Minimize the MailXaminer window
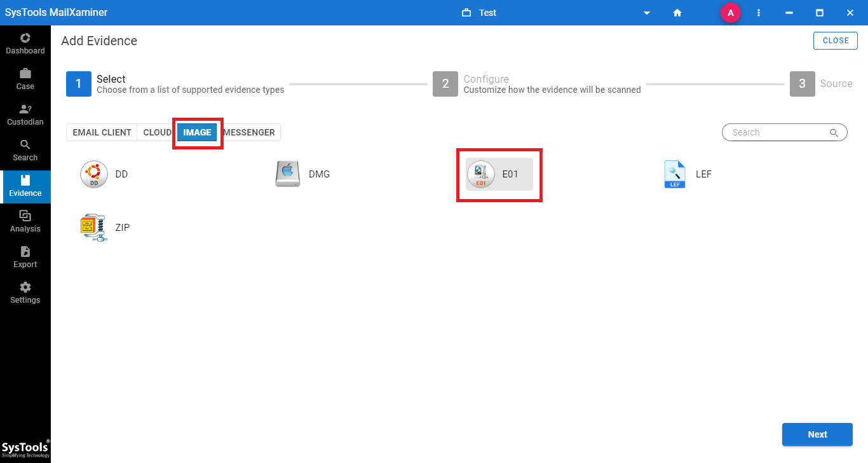 click(x=789, y=13)
